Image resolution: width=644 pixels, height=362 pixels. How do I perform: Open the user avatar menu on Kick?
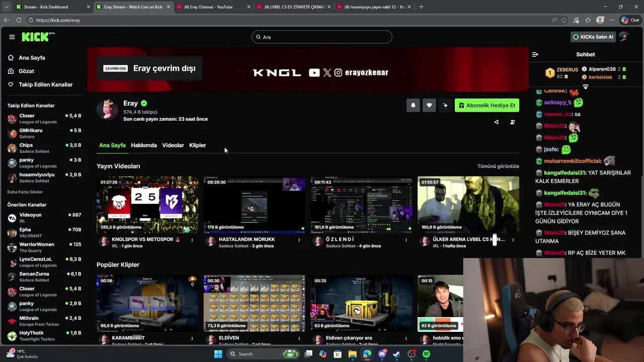click(x=624, y=37)
